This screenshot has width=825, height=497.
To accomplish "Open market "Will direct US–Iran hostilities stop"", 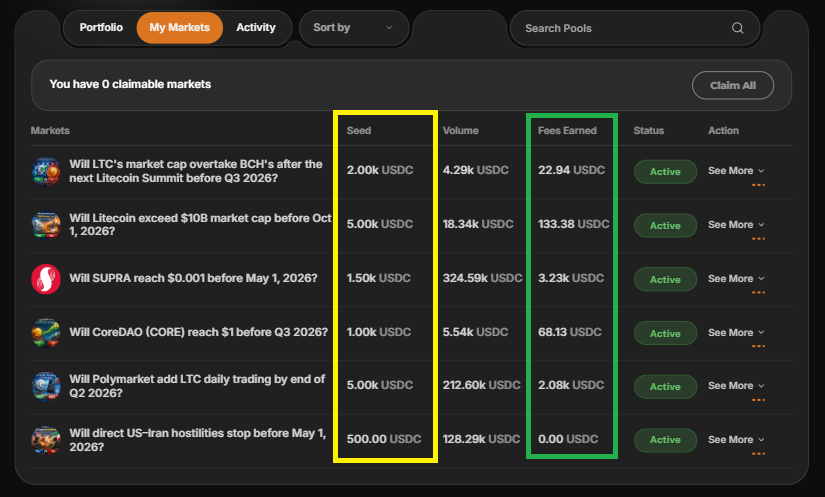I will click(198, 440).
